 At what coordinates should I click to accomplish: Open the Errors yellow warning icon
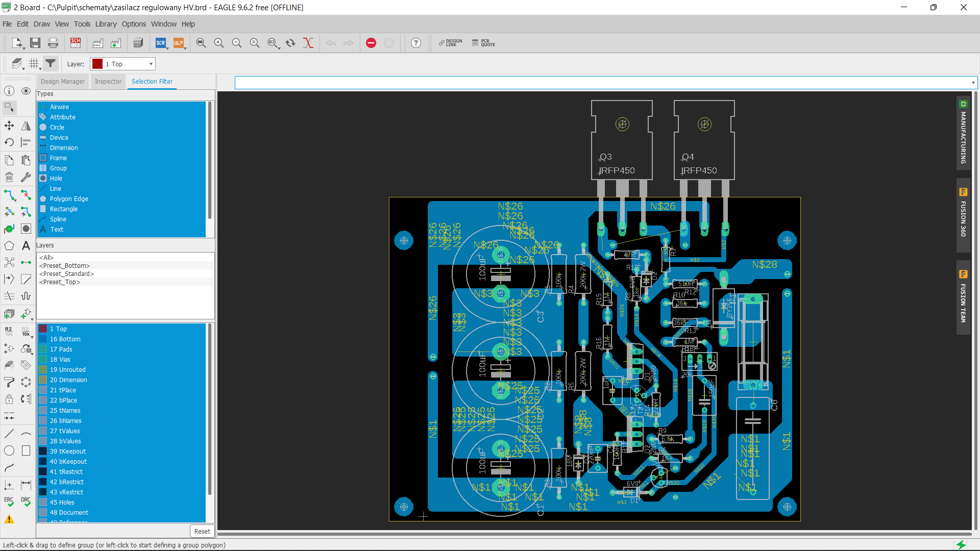pyautogui.click(x=9, y=519)
